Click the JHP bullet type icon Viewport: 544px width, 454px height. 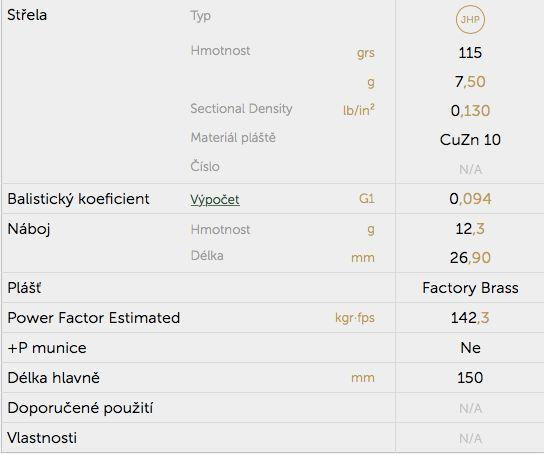470,19
